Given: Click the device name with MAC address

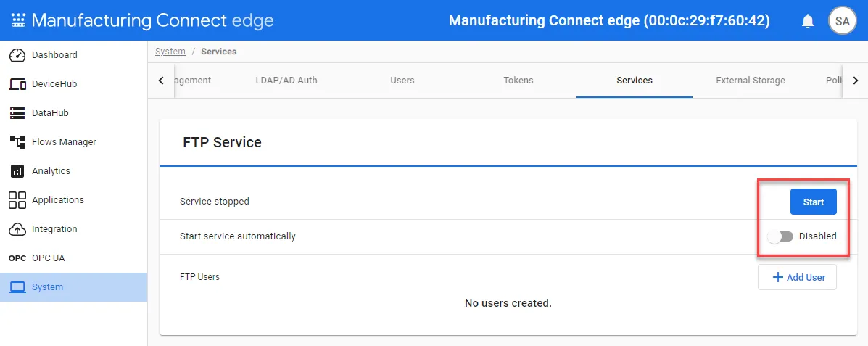Looking at the screenshot, I should 609,21.
